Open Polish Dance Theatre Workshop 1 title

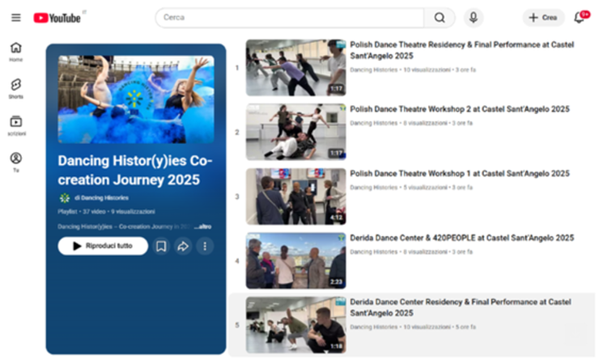[459, 173]
